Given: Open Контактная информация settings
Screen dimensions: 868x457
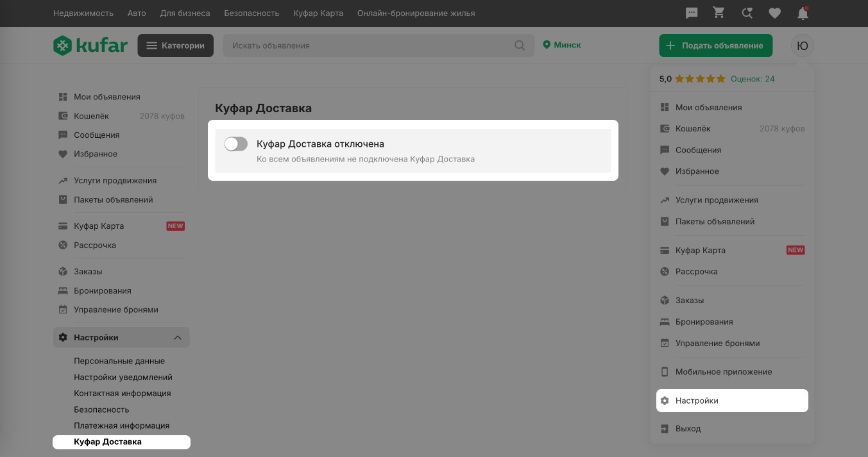Looking at the screenshot, I should pyautogui.click(x=123, y=394).
